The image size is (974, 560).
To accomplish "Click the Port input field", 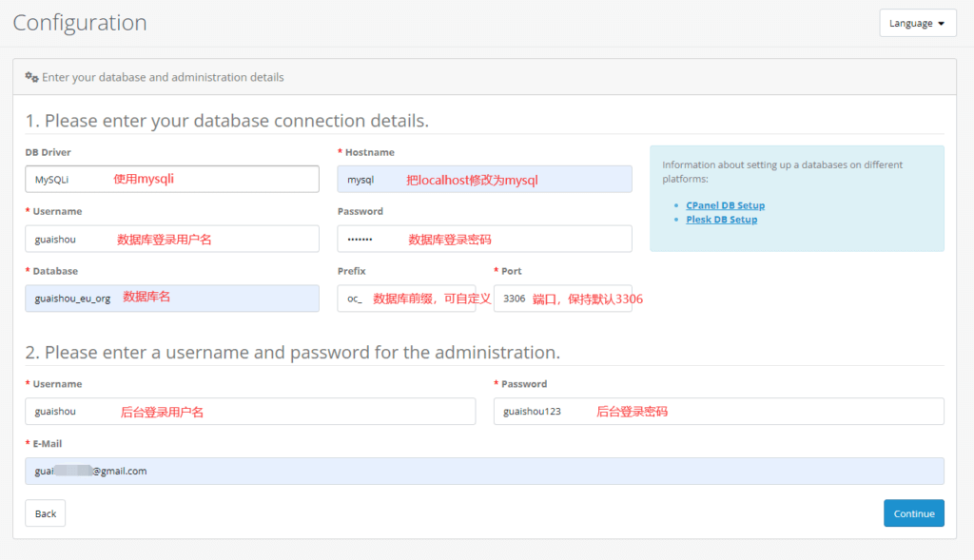I will 562,299.
